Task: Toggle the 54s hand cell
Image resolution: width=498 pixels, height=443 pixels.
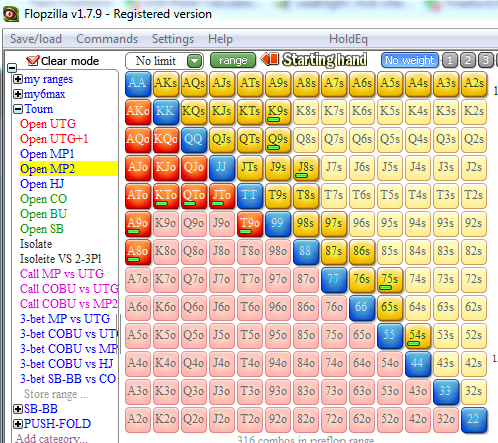Action: click(418, 335)
